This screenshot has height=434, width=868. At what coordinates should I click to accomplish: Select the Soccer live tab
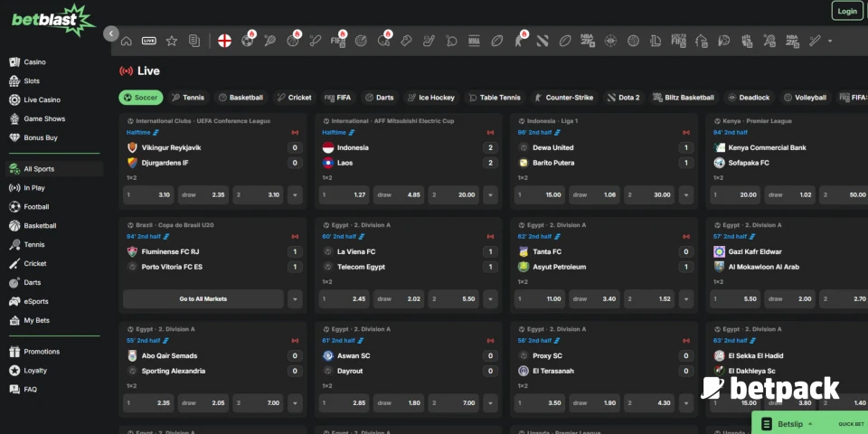click(141, 98)
